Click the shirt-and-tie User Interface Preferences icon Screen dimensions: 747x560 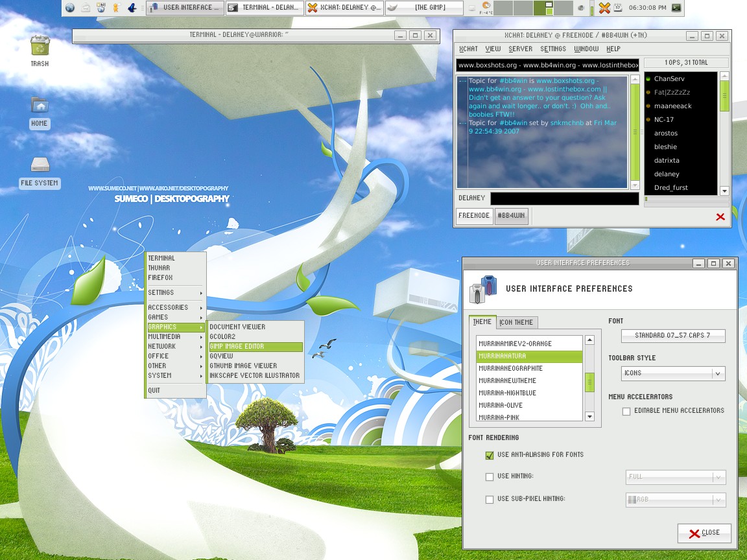pos(483,289)
